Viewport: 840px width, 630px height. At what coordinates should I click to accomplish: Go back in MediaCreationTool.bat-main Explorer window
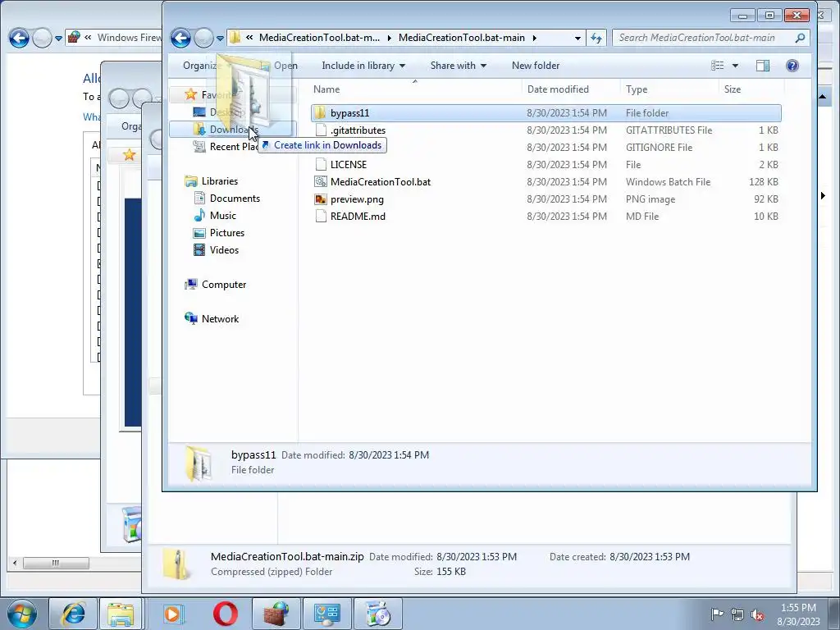180,38
